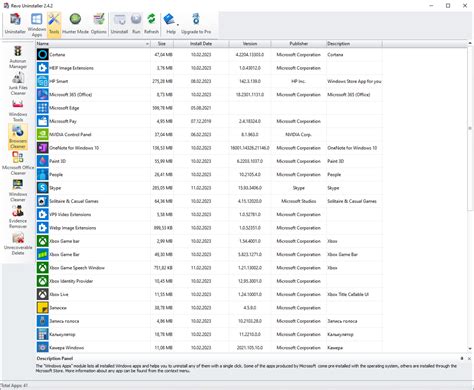
Task: Click the Cortana app icon
Action: tap(43, 54)
